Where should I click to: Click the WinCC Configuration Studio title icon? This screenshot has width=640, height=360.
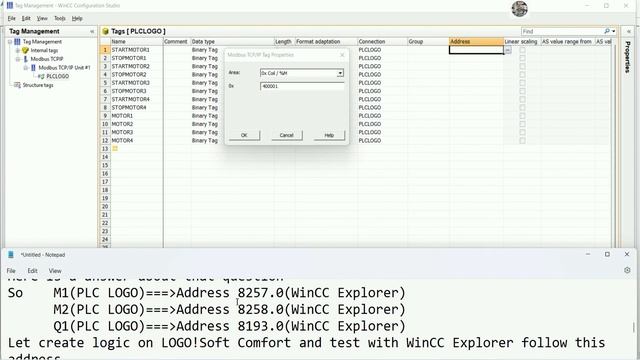[9, 5]
